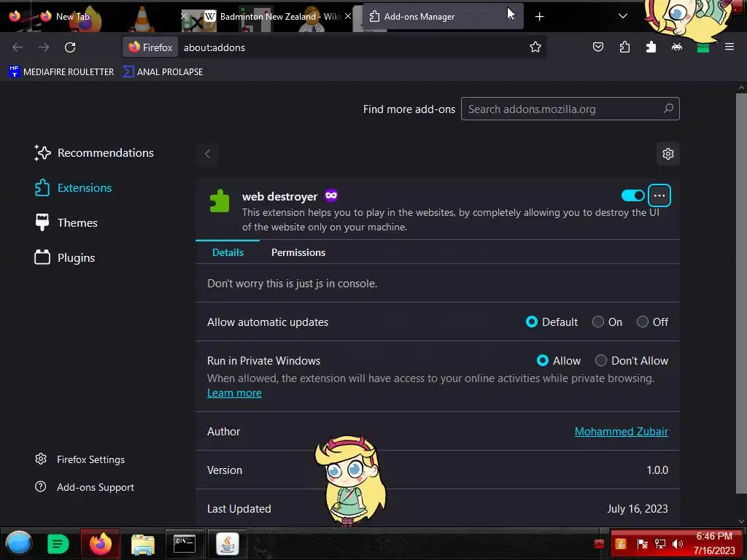Click the about:addons address bar
Screen dimensions: 747x560
click(x=352, y=47)
